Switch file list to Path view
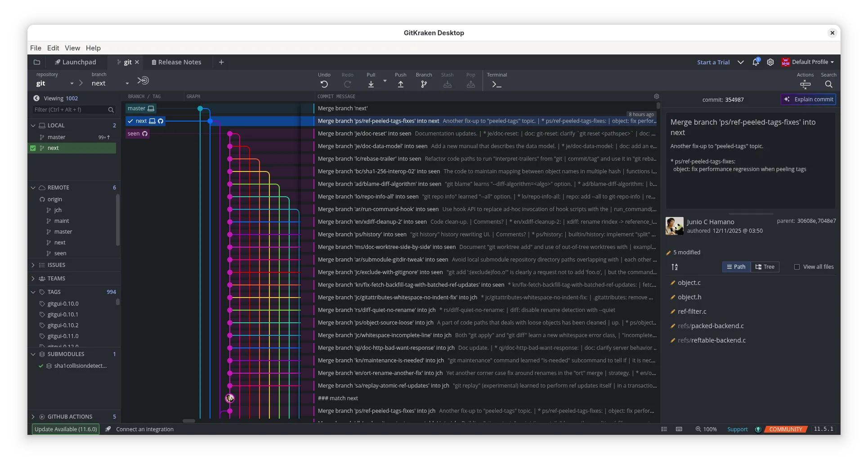868x465 pixels. tap(736, 267)
